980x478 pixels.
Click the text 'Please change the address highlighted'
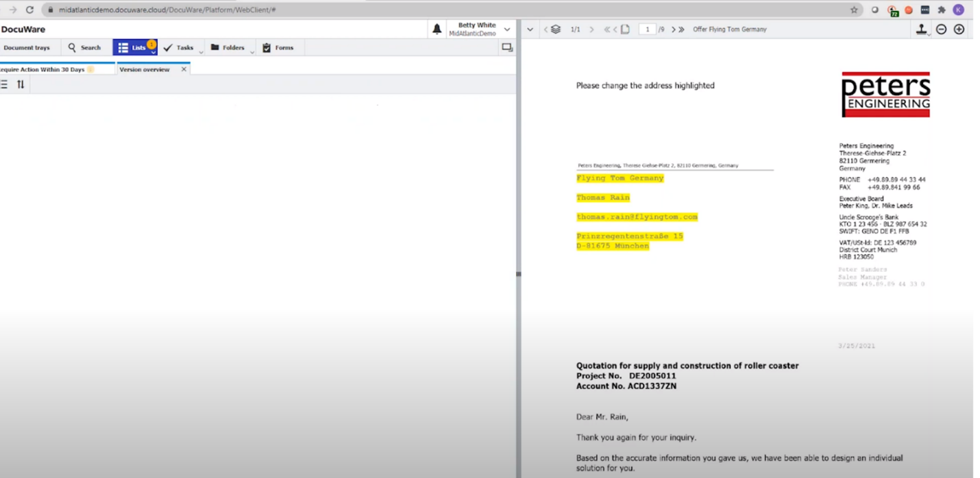[646, 86]
